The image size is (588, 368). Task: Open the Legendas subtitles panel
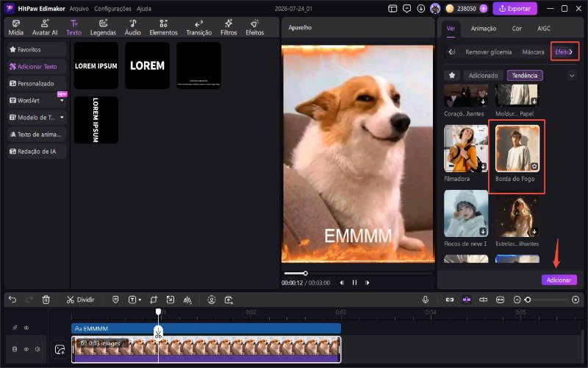click(x=103, y=27)
